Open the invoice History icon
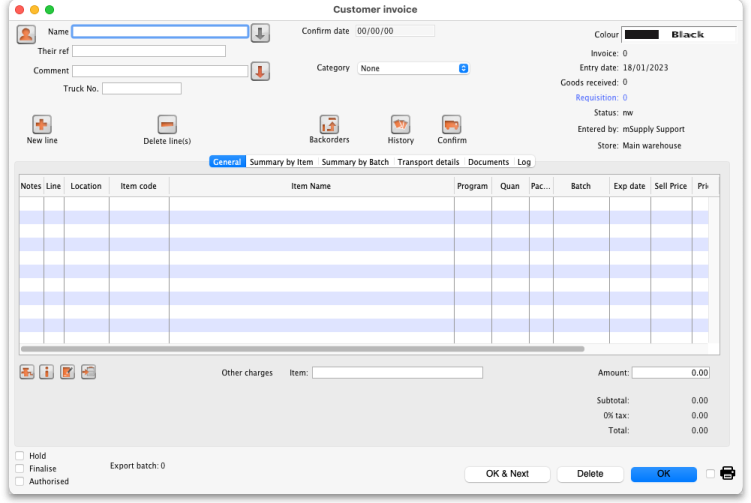The height and width of the screenshot is (503, 751). pyautogui.click(x=400, y=124)
